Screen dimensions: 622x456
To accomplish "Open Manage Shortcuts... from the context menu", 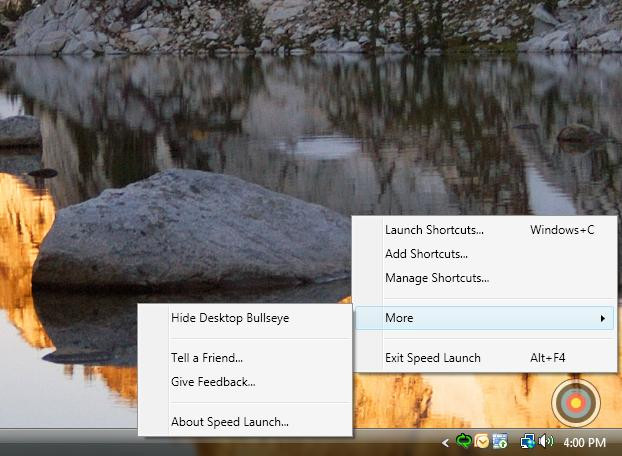I will tap(437, 278).
